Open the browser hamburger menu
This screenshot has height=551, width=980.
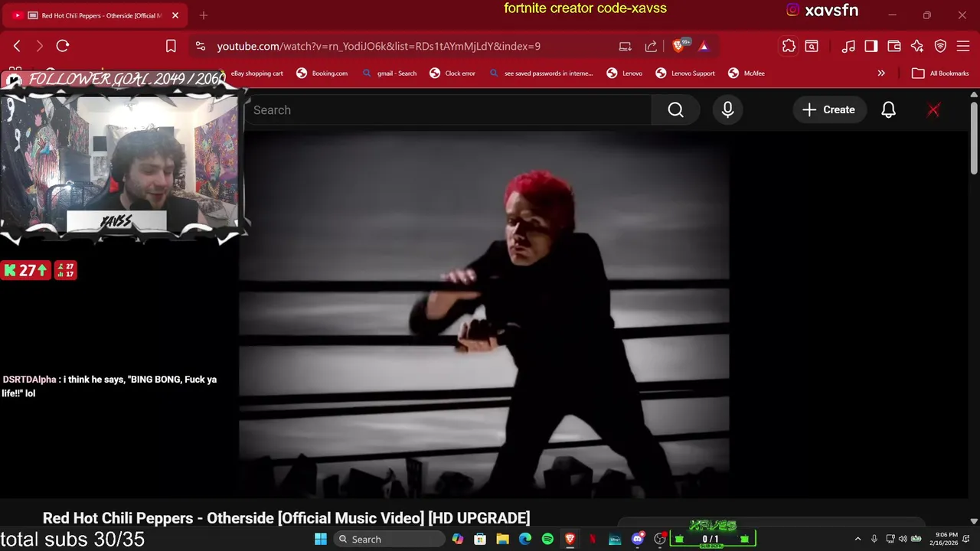click(x=963, y=46)
